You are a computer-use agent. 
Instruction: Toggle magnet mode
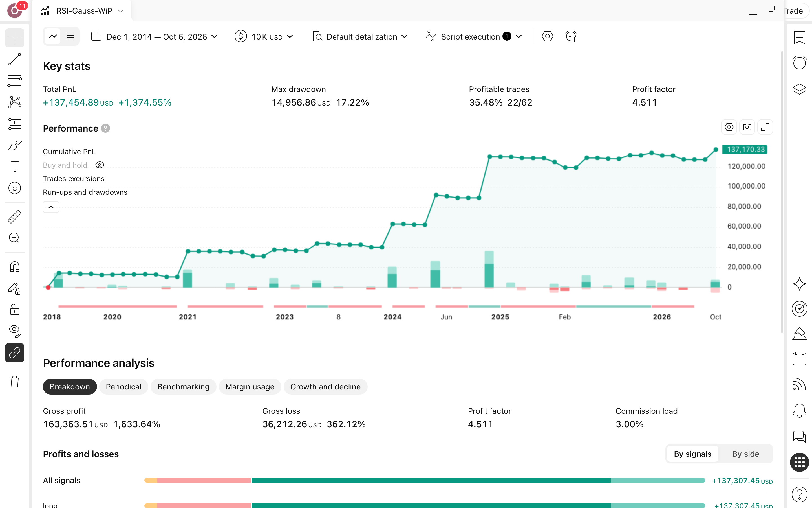point(15,267)
